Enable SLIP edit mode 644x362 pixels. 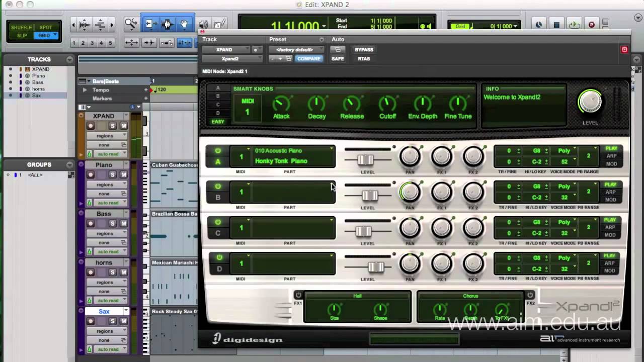pyautogui.click(x=22, y=36)
